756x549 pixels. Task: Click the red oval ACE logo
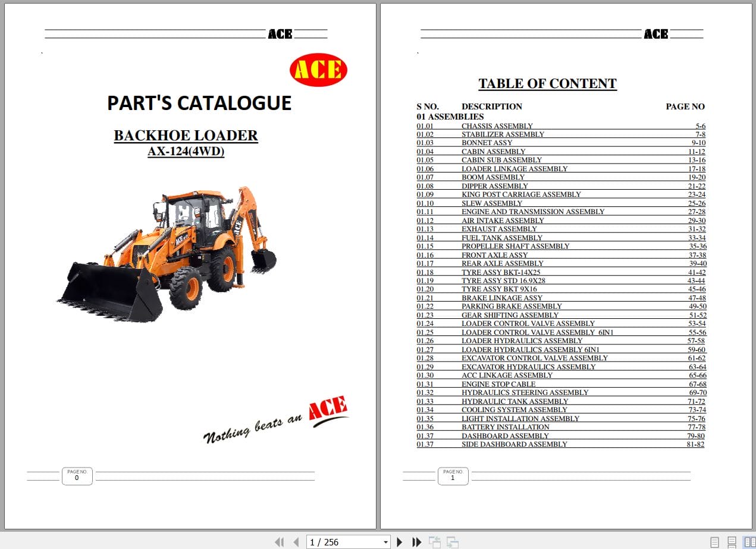tap(318, 70)
